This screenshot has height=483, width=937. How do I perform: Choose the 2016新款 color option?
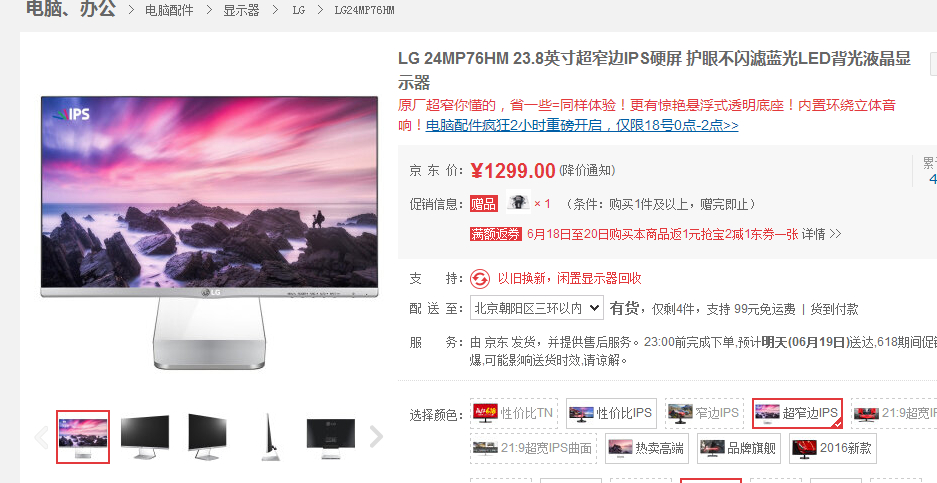[832, 448]
